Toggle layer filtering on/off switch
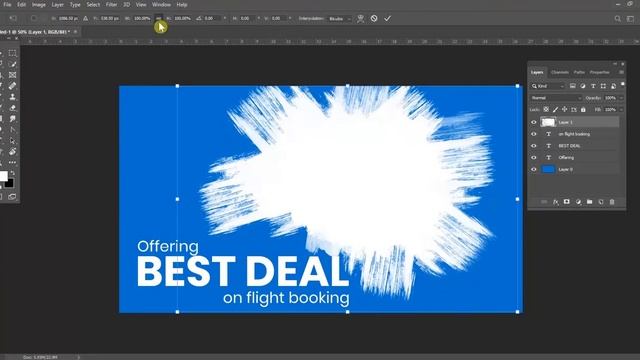The width and height of the screenshot is (640, 360). [x=622, y=84]
